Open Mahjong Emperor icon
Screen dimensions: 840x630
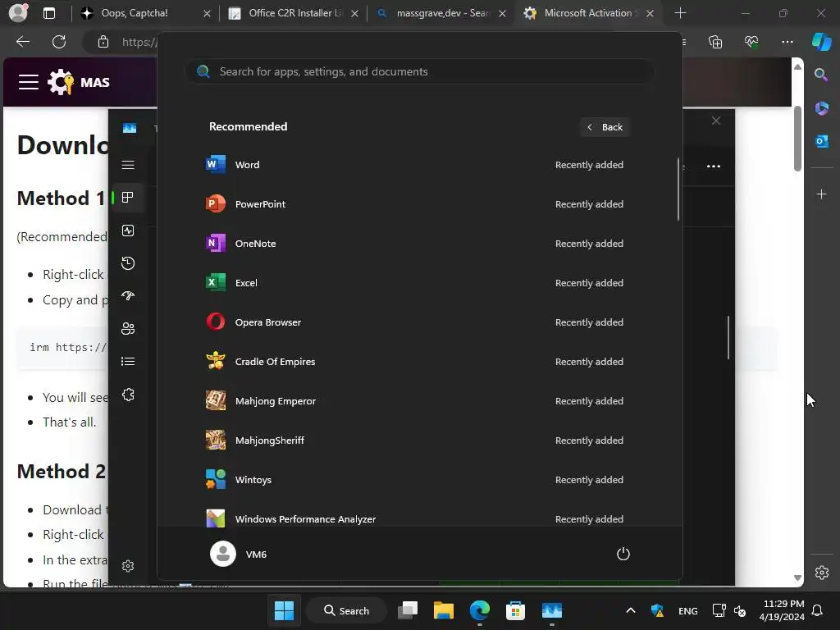[x=216, y=400]
